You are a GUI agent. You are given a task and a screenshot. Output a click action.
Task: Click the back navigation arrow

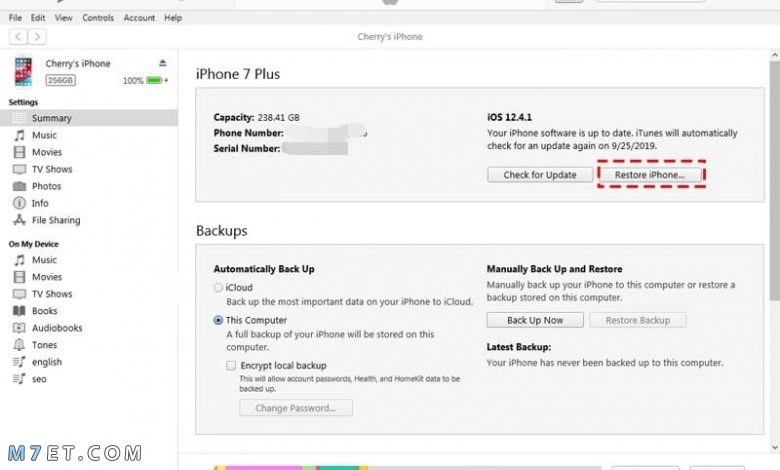point(18,37)
